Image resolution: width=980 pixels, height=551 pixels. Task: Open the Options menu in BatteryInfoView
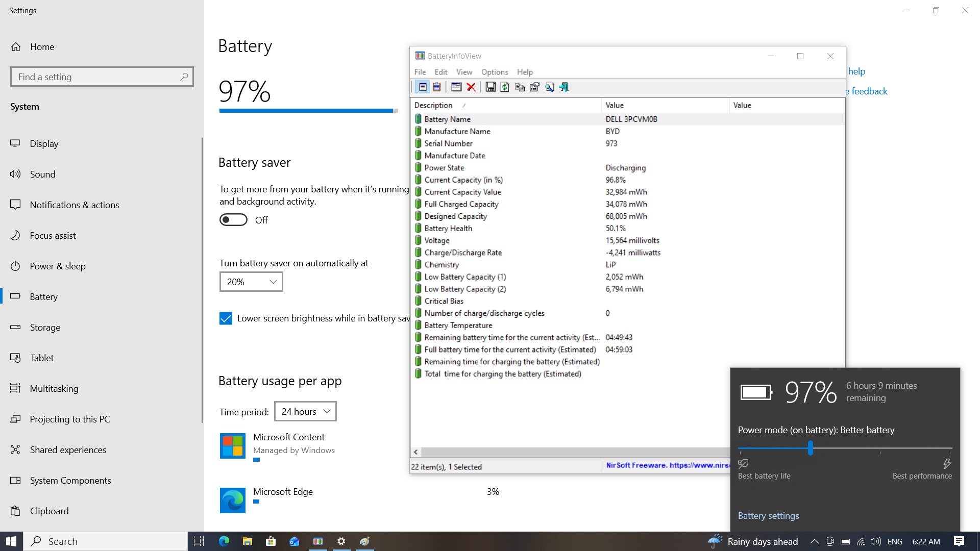pos(494,72)
